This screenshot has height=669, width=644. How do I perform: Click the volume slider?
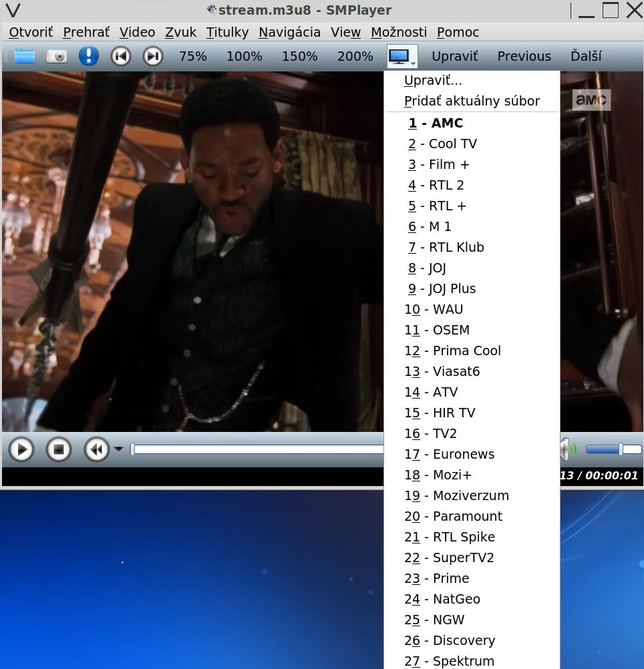tap(613, 450)
